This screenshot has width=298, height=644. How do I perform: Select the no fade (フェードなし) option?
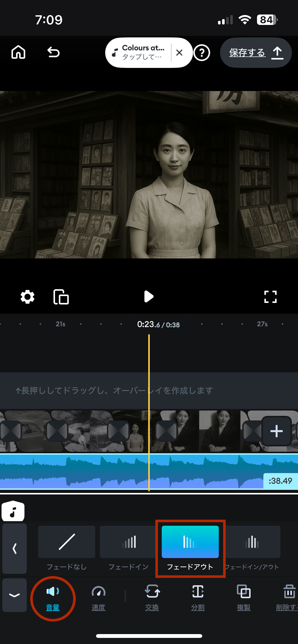point(67,547)
